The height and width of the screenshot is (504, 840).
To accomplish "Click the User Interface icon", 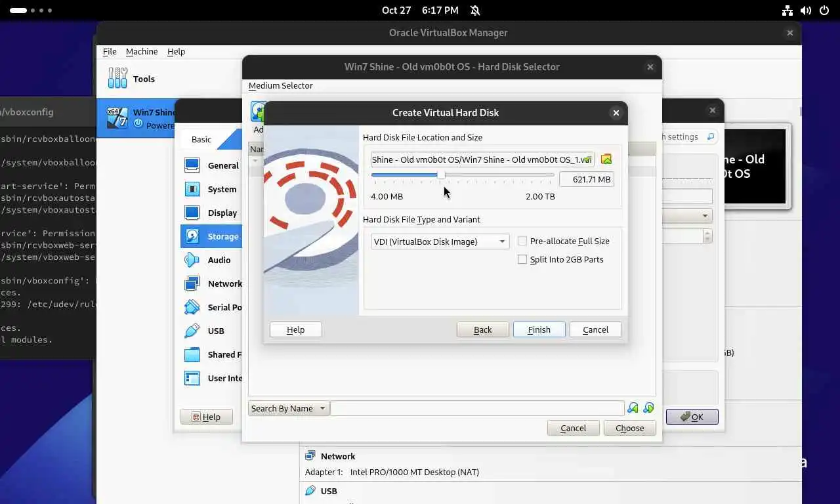I will (192, 378).
